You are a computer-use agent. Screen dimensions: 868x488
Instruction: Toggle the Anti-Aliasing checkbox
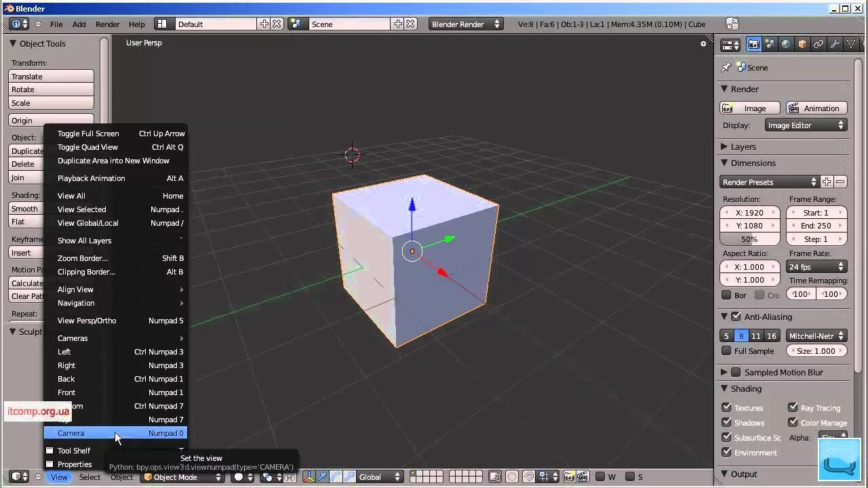[x=736, y=317]
